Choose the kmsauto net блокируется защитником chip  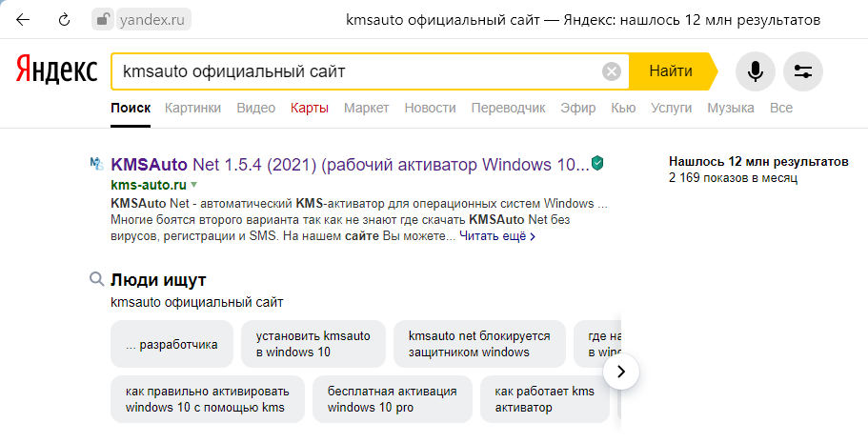(479, 344)
